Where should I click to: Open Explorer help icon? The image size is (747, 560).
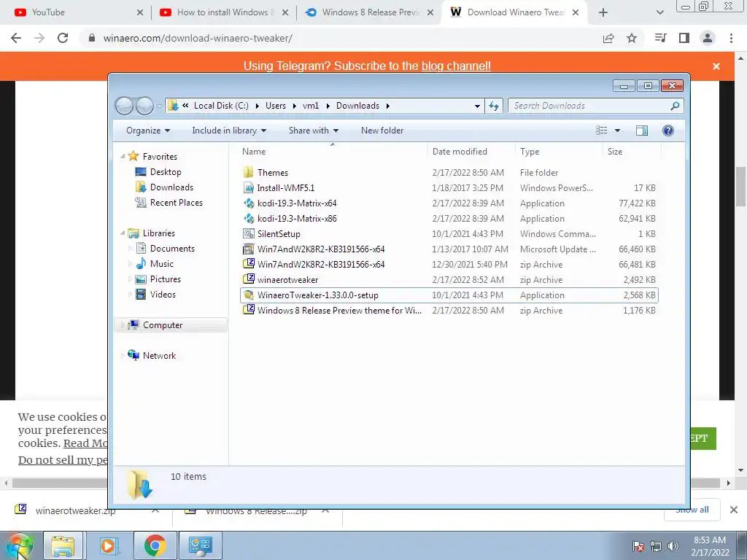click(668, 131)
